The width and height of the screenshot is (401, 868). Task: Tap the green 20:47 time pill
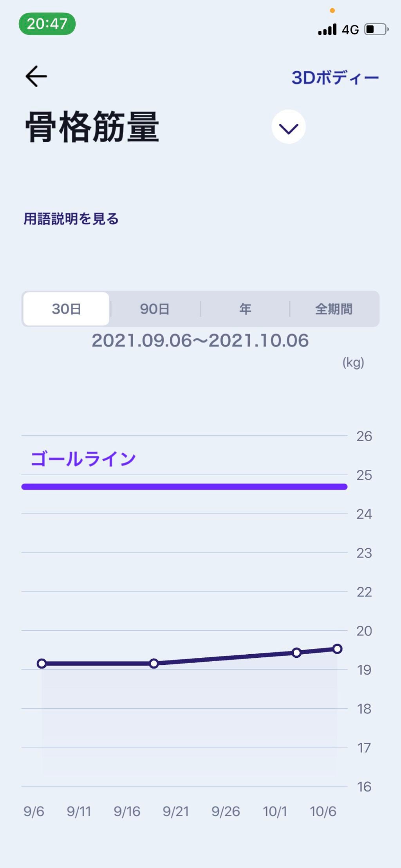[47, 24]
